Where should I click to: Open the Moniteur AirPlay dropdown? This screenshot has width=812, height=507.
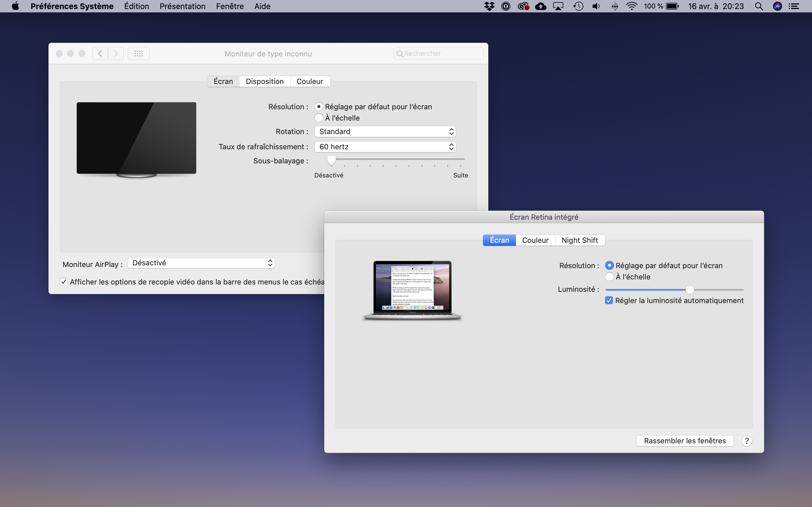201,263
